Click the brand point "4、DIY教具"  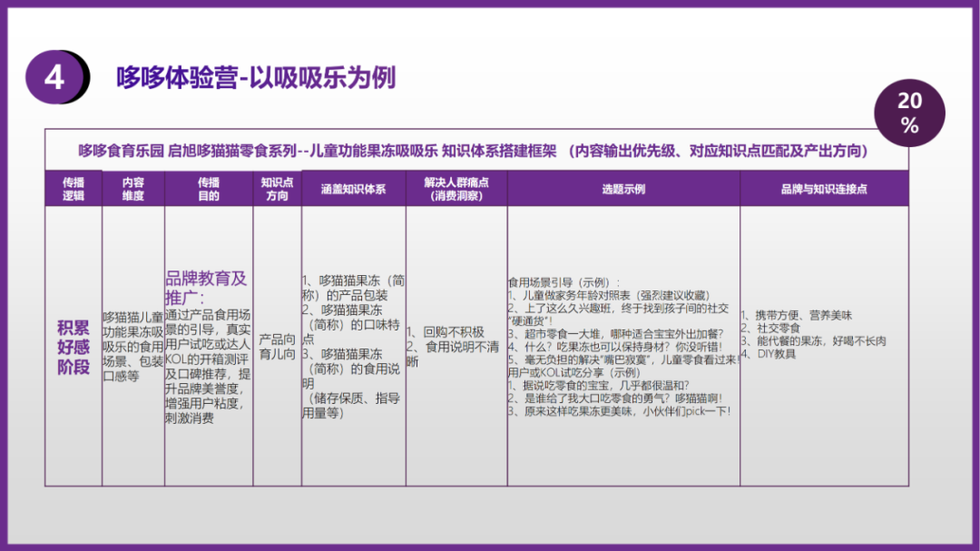(x=769, y=354)
